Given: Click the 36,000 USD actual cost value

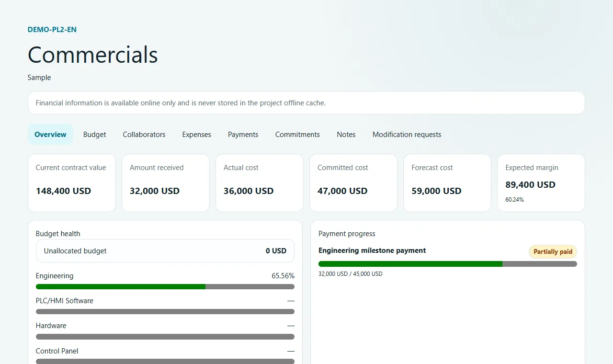Looking at the screenshot, I should [249, 191].
